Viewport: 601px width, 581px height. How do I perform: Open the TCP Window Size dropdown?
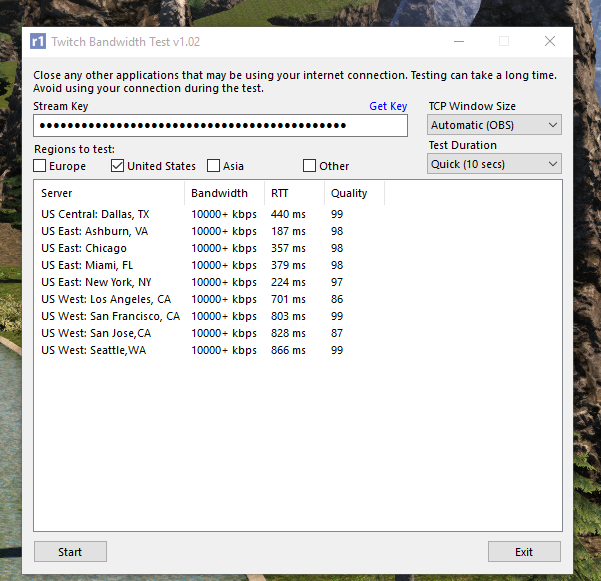pos(494,125)
